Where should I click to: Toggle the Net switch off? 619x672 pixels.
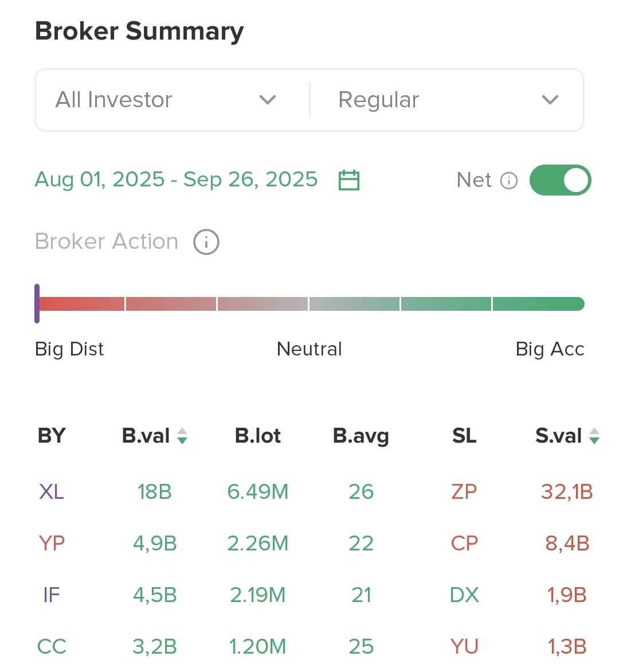560,180
